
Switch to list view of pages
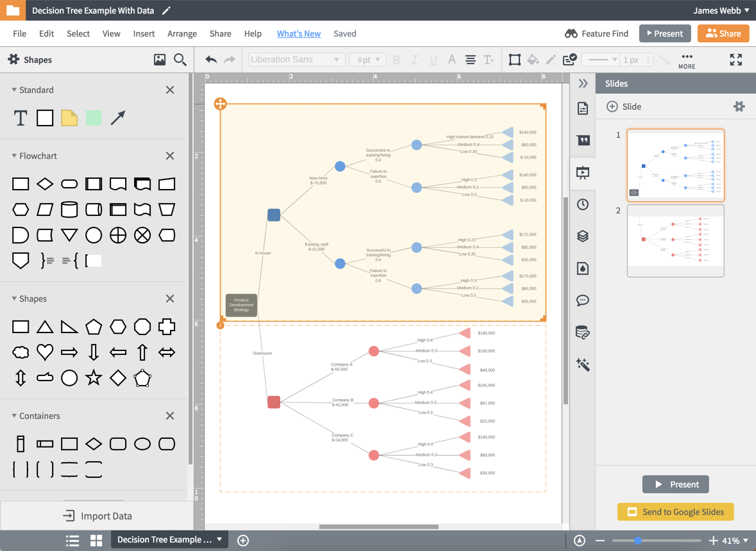tap(72, 540)
